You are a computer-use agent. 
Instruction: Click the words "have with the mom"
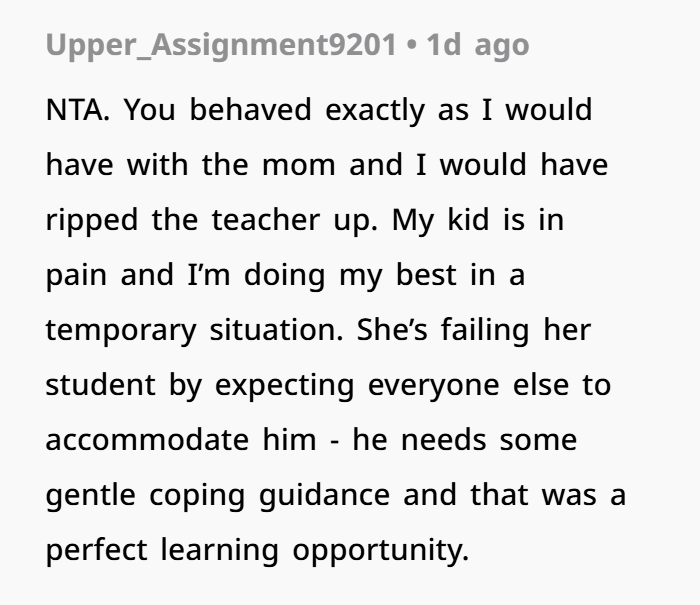[x=190, y=164]
